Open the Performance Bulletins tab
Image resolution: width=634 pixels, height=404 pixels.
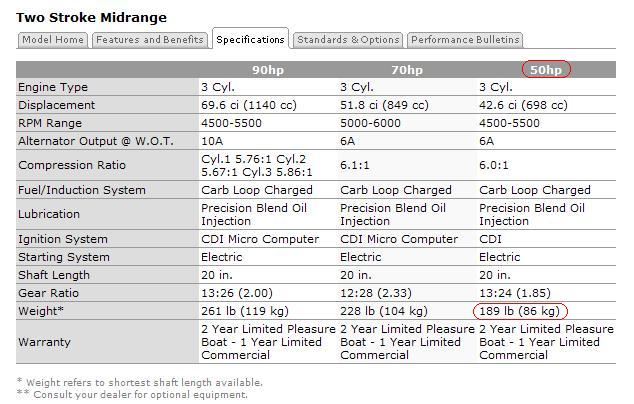point(465,40)
